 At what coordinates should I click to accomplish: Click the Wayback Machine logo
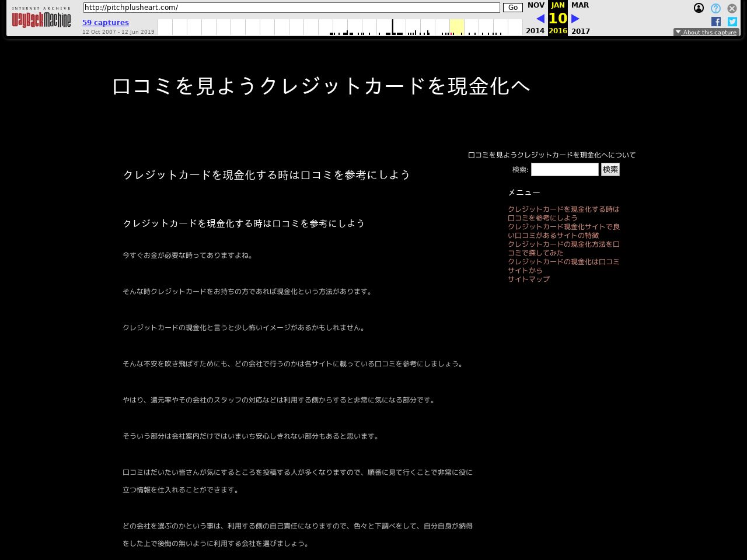tap(41, 19)
